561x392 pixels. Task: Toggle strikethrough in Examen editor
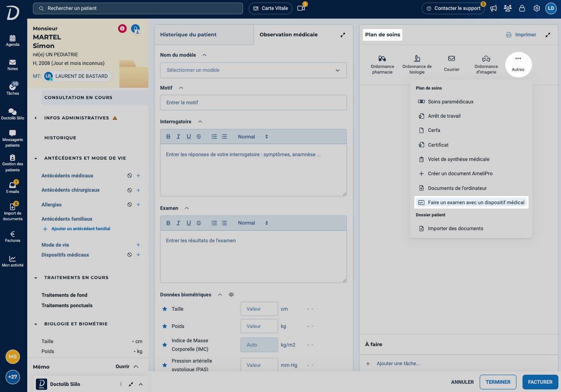[x=199, y=223]
